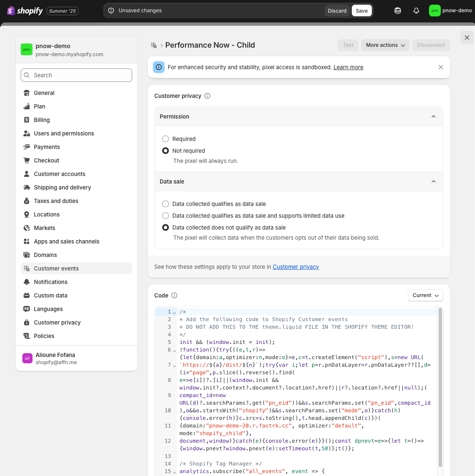This screenshot has height=476, width=475.
Task: Click the Shipping and delivery truck icon
Action: 27,188
